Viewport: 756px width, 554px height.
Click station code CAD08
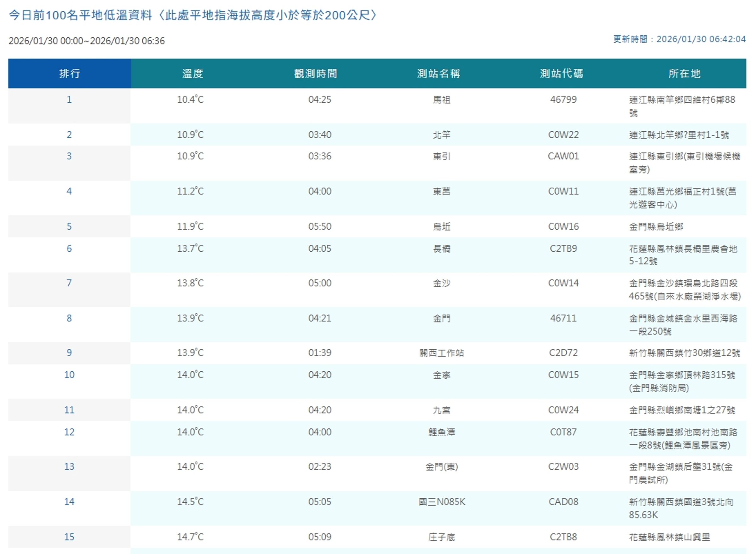pos(564,502)
